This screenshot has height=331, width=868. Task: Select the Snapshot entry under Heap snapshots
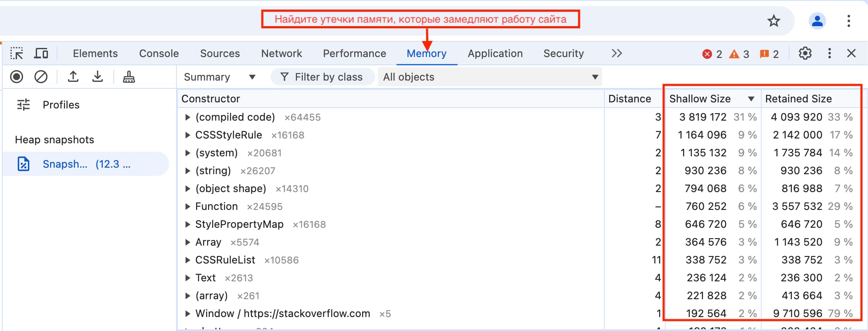point(85,164)
